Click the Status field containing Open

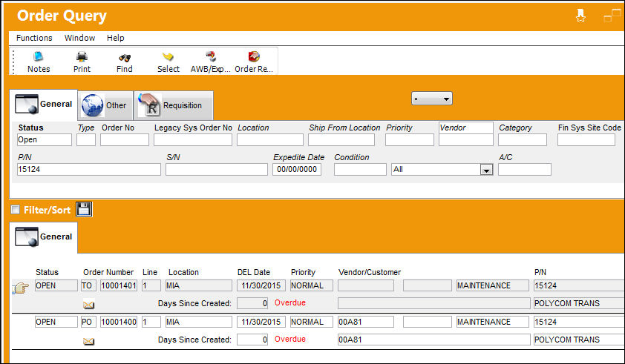(45, 140)
